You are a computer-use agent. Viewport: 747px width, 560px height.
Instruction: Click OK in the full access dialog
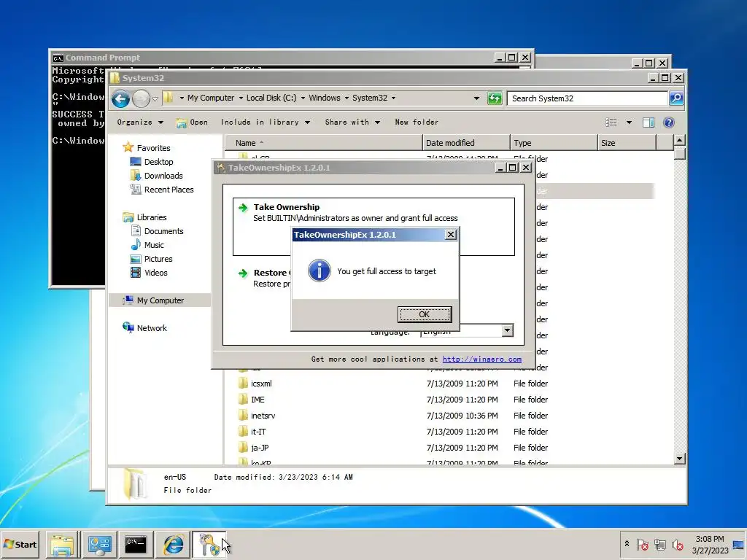pyautogui.click(x=424, y=314)
